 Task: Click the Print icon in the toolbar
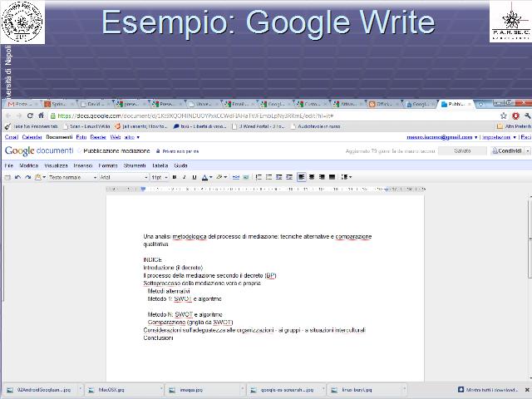[x=7, y=177]
